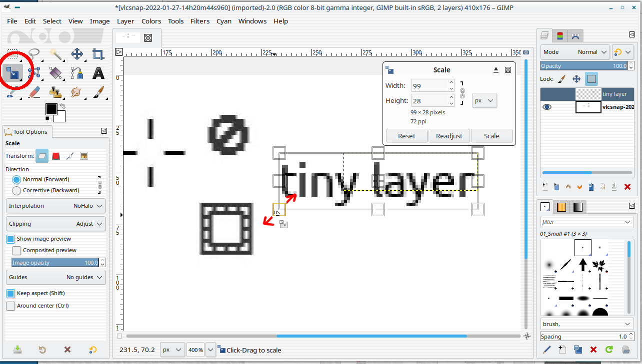The height and width of the screenshot is (364, 642).
Task: Select the Fuzzy Select magic wand tool
Action: [55, 53]
